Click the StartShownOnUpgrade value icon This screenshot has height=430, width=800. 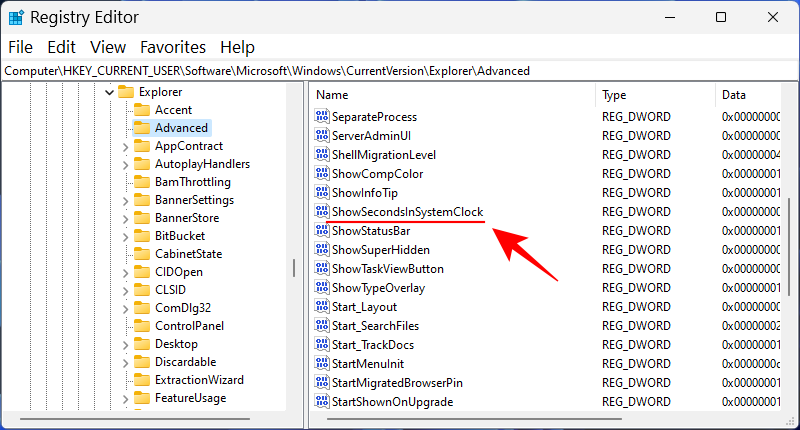tap(321, 401)
